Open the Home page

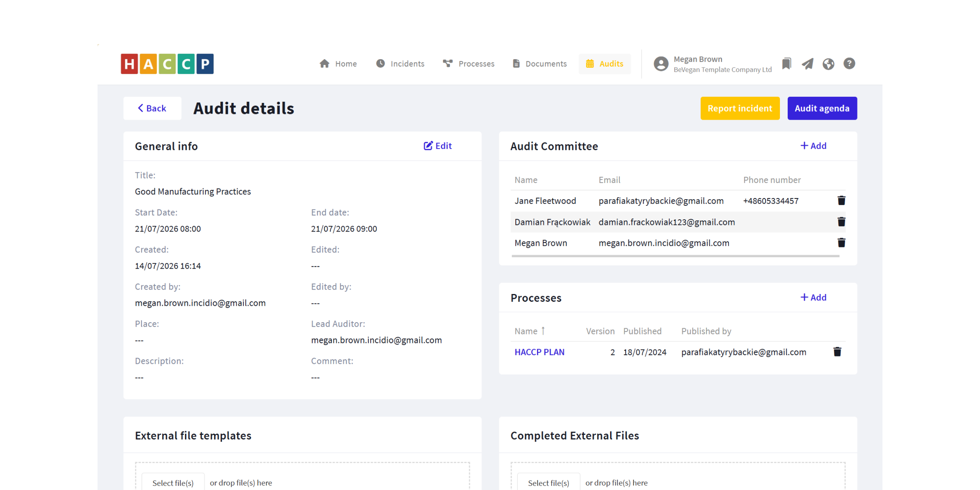point(338,64)
